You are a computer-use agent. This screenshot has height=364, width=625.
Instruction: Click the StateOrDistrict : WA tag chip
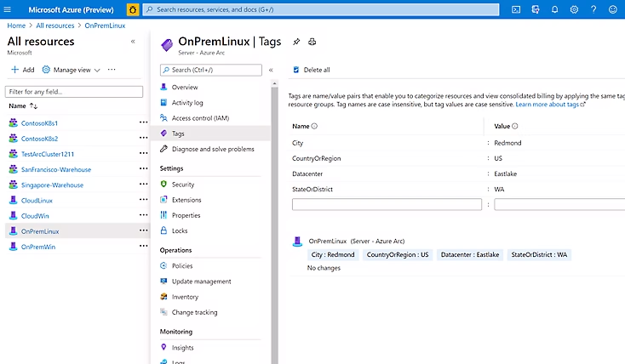point(539,255)
